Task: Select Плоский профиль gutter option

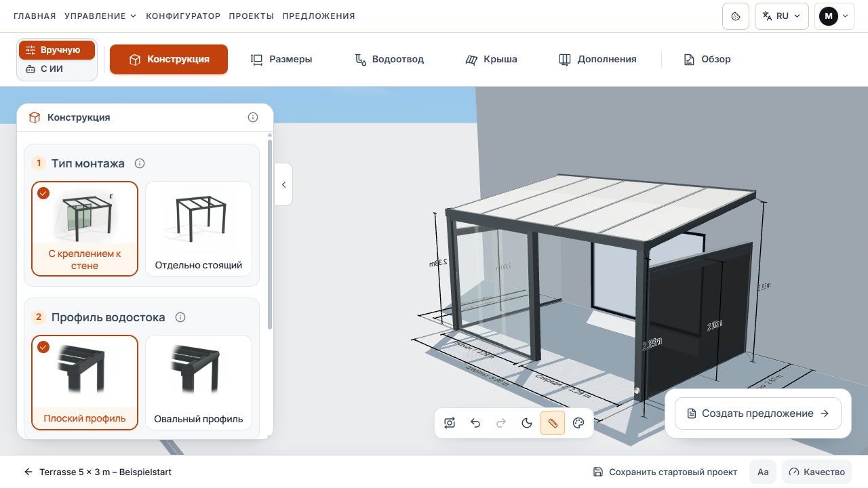Action: click(x=85, y=382)
